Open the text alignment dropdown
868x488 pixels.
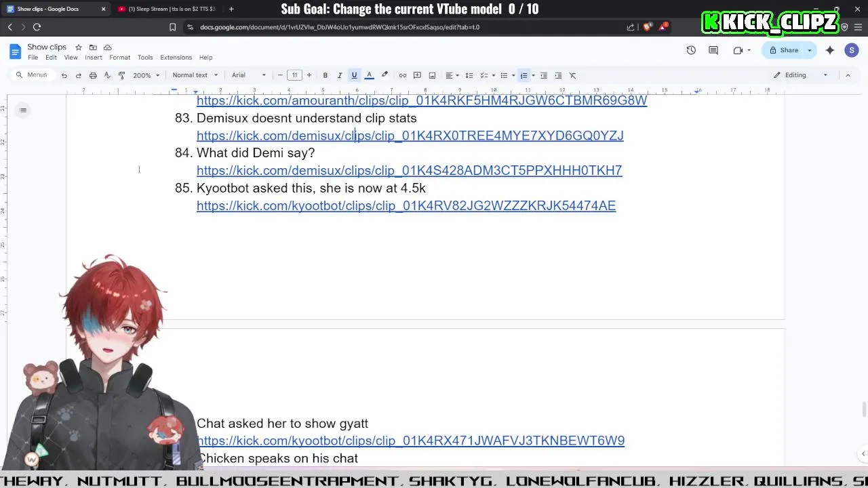[x=452, y=75]
